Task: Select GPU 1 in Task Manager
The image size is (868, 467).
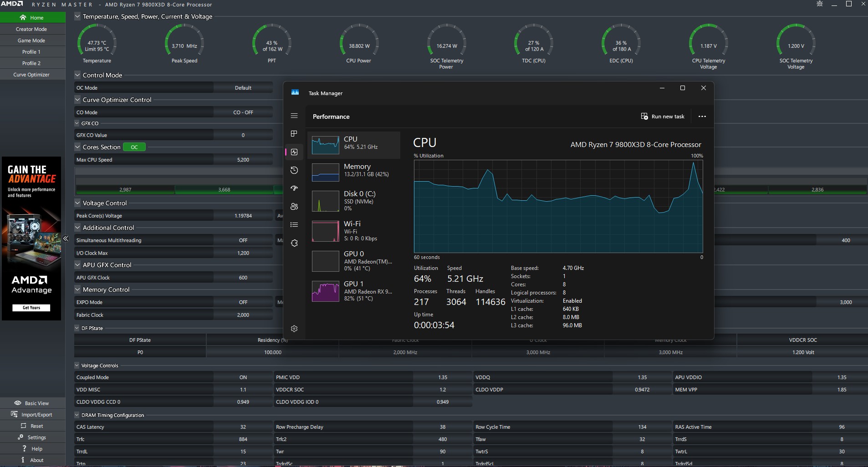Action: tap(354, 291)
